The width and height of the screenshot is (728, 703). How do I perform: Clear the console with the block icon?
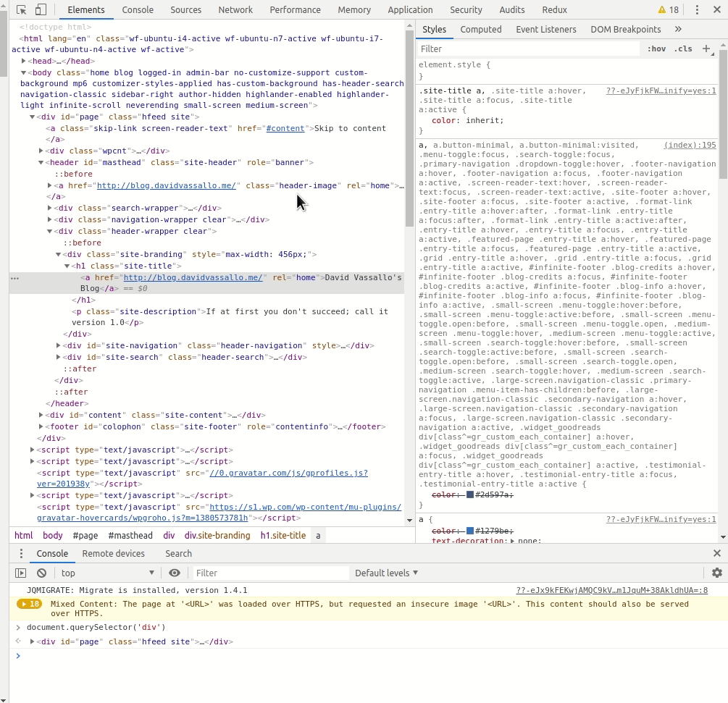coord(41,573)
